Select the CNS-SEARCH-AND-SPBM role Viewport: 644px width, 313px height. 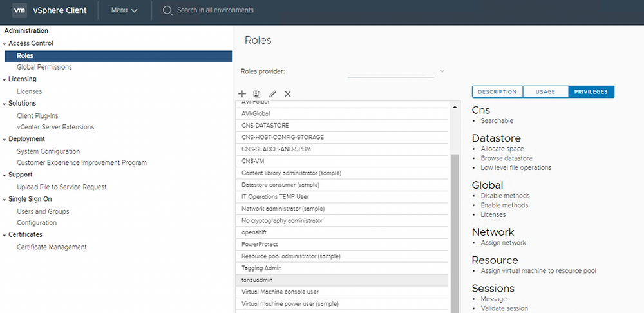click(342, 149)
